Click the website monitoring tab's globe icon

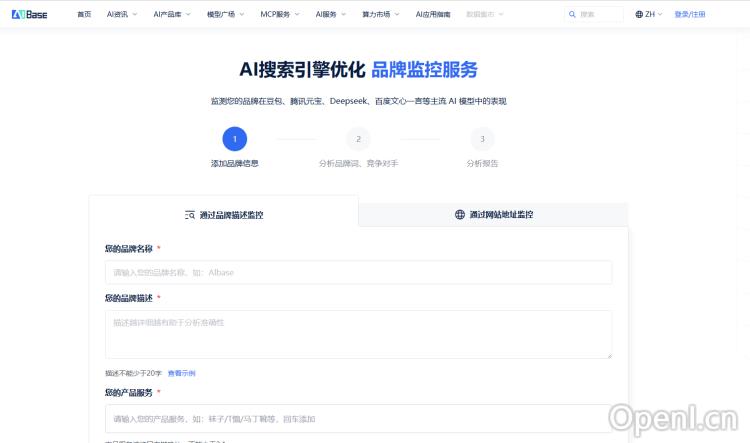click(460, 214)
